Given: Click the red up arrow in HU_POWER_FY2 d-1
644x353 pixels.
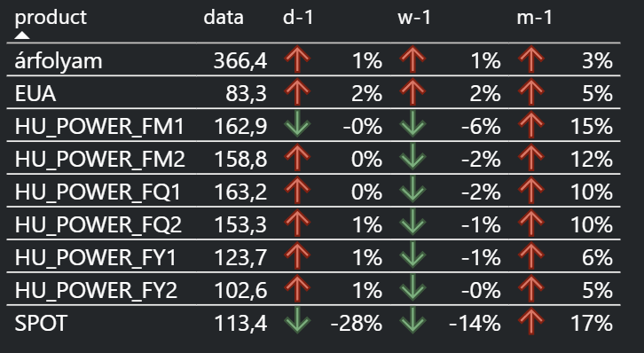Looking at the screenshot, I should pyautogui.click(x=297, y=288).
